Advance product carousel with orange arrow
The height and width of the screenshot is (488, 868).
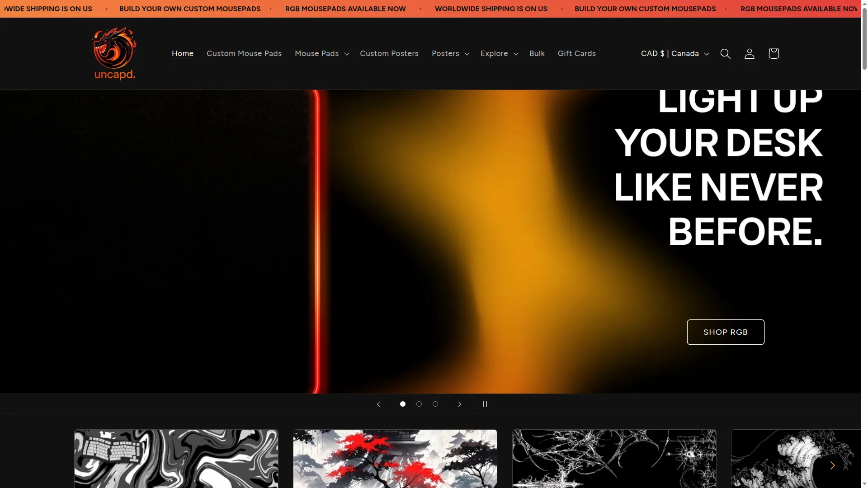[832, 465]
